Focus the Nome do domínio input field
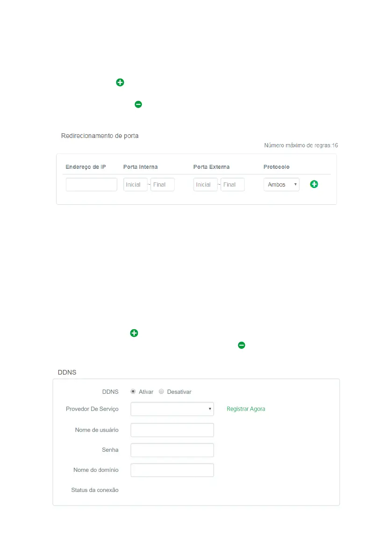Screen dimensions: 392x557 click(172, 470)
